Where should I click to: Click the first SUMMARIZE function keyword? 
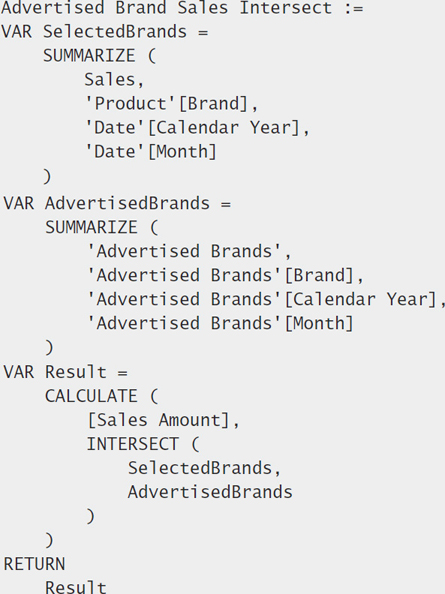89,56
